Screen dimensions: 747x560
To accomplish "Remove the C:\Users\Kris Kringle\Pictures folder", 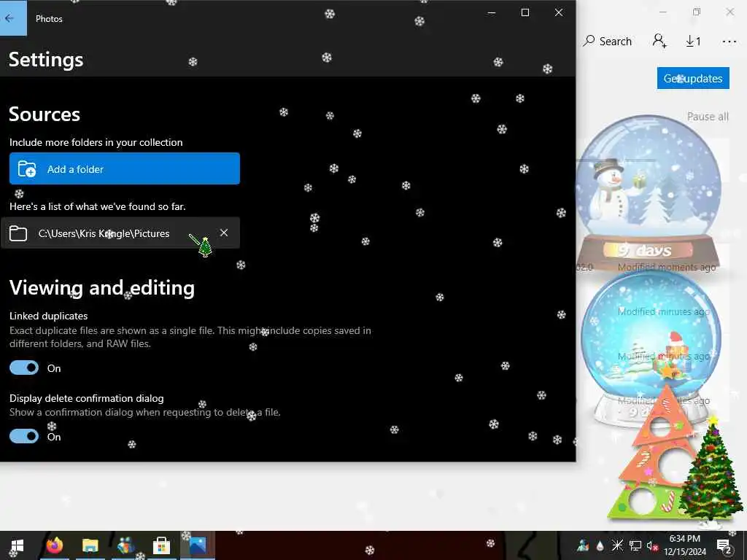I will tap(224, 233).
